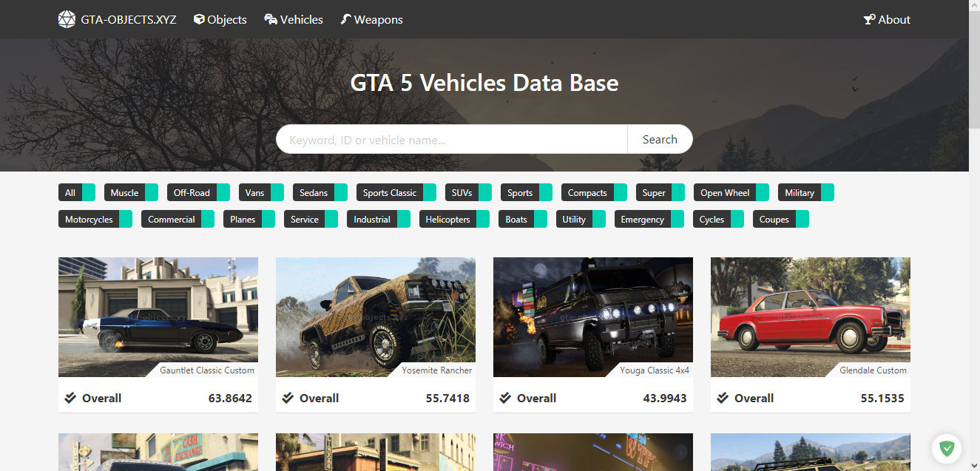
Task: Toggle the Emergency category filter
Action: pos(649,219)
